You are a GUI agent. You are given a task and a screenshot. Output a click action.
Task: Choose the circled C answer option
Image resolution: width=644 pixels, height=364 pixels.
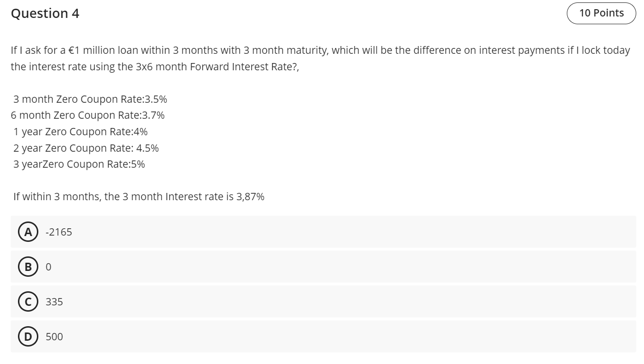pyautogui.click(x=28, y=301)
